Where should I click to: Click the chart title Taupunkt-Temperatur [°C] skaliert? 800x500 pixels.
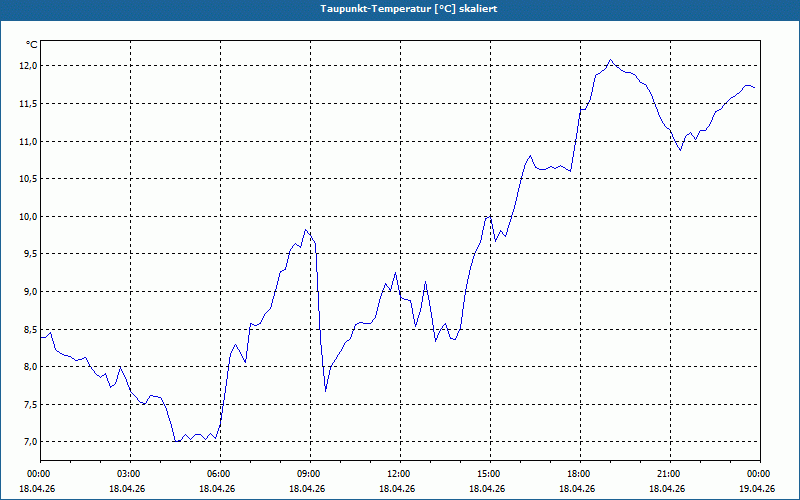[x=409, y=9]
